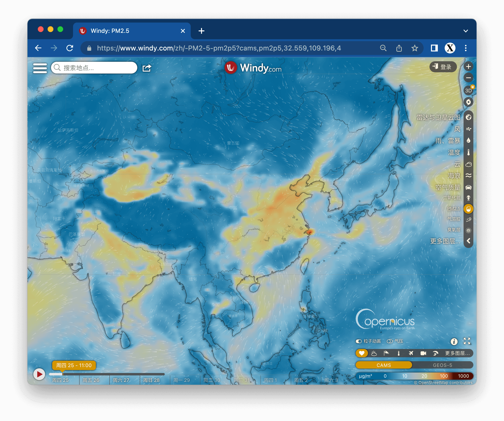This screenshot has width=504, height=421.
Task: Show paragliding spots on the map
Action: [435, 353]
